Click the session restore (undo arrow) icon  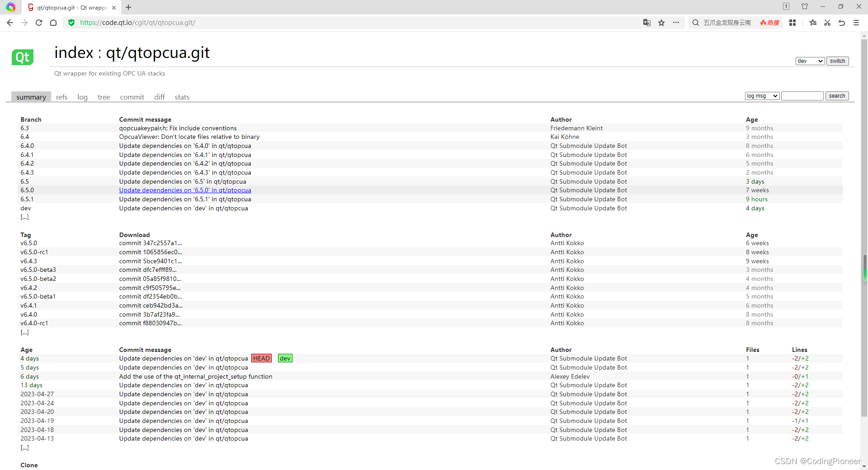click(842, 23)
